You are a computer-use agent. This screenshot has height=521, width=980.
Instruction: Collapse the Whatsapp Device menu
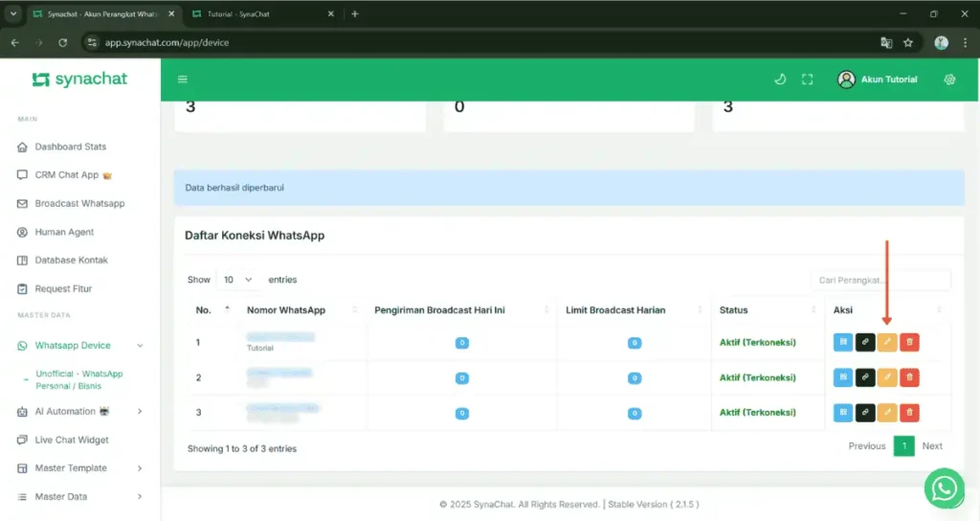[140, 346]
